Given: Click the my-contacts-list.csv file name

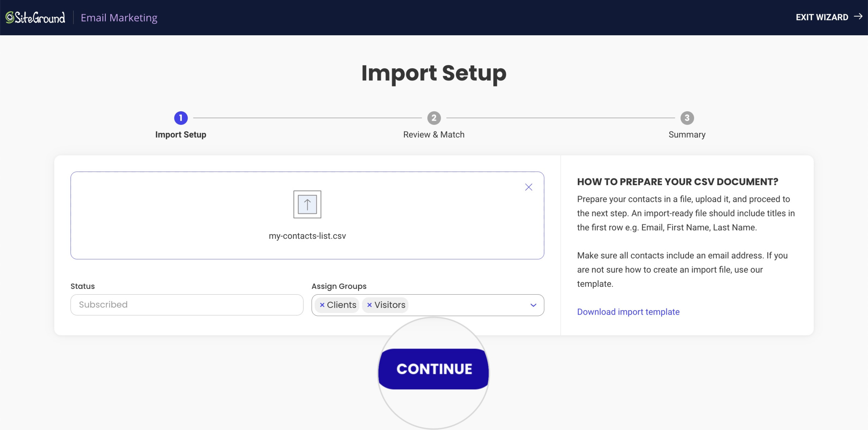Looking at the screenshot, I should (307, 236).
